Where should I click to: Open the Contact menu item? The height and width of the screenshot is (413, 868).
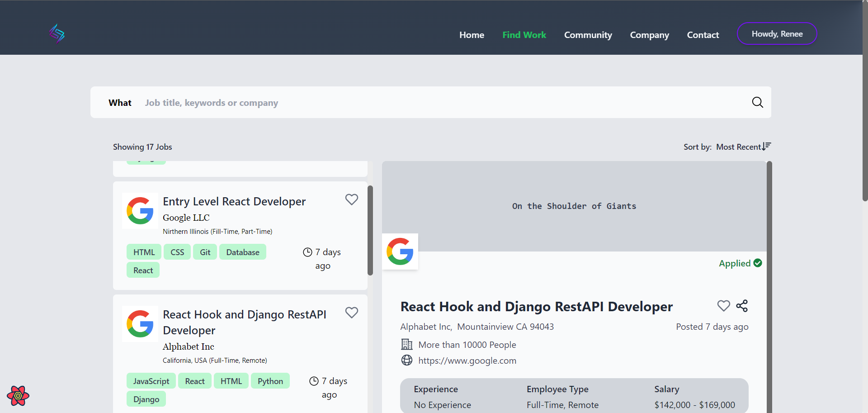(x=703, y=35)
